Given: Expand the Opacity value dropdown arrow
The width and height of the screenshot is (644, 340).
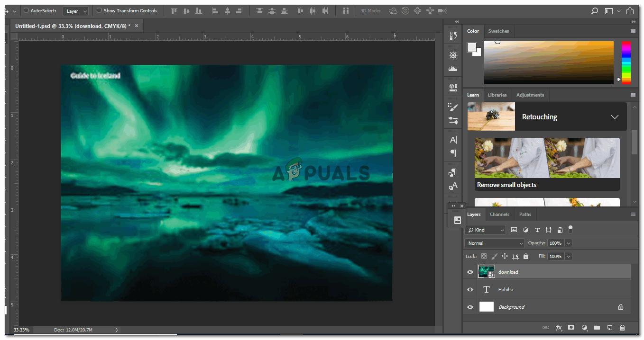Looking at the screenshot, I should [x=568, y=243].
